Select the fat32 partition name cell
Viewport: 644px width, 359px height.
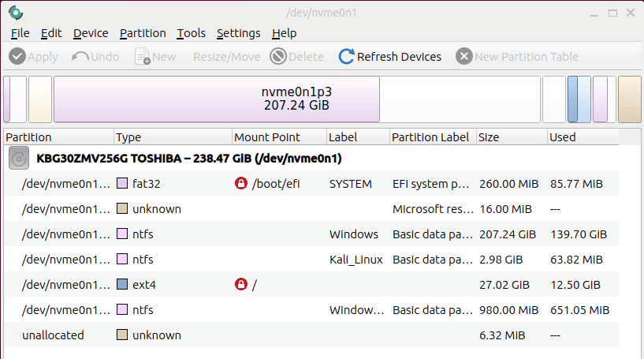(66, 183)
